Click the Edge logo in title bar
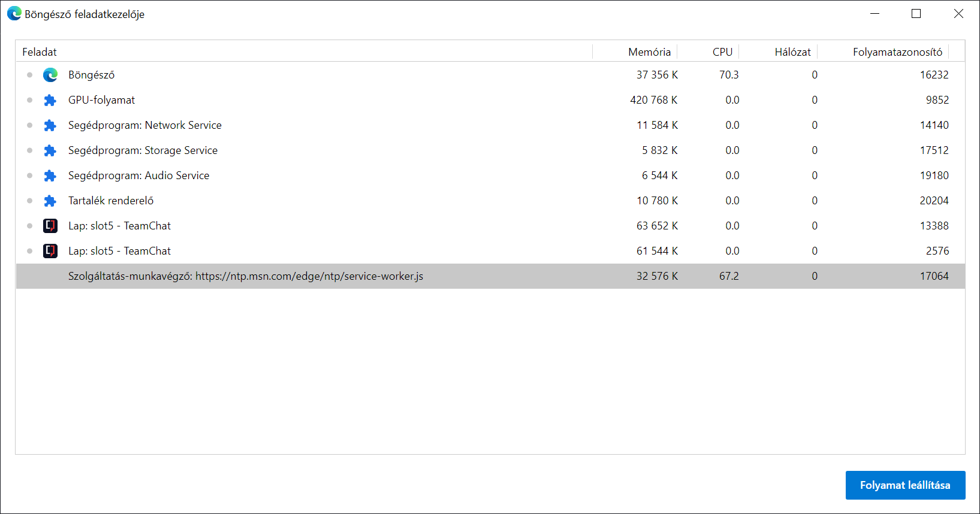 click(x=14, y=14)
